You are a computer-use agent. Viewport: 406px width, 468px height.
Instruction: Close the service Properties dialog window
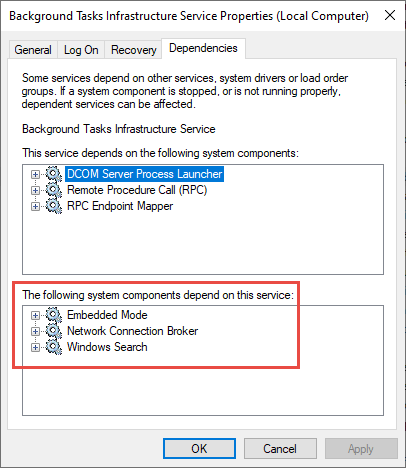tap(390, 15)
